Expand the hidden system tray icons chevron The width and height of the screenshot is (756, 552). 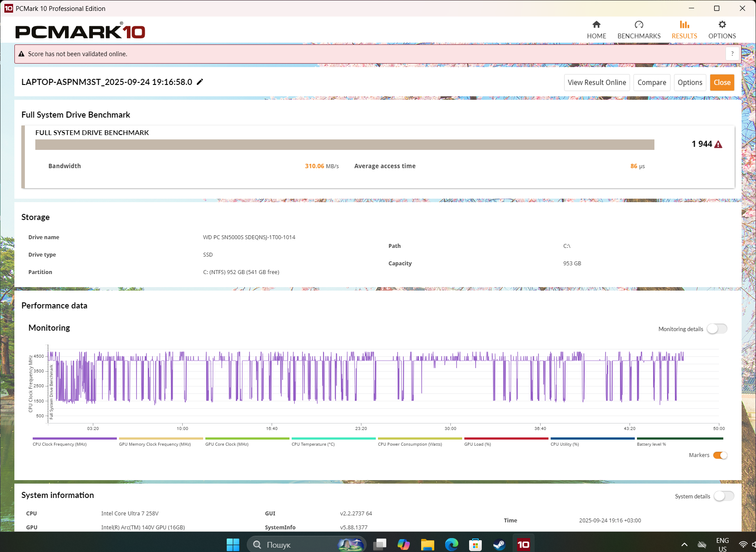click(684, 544)
